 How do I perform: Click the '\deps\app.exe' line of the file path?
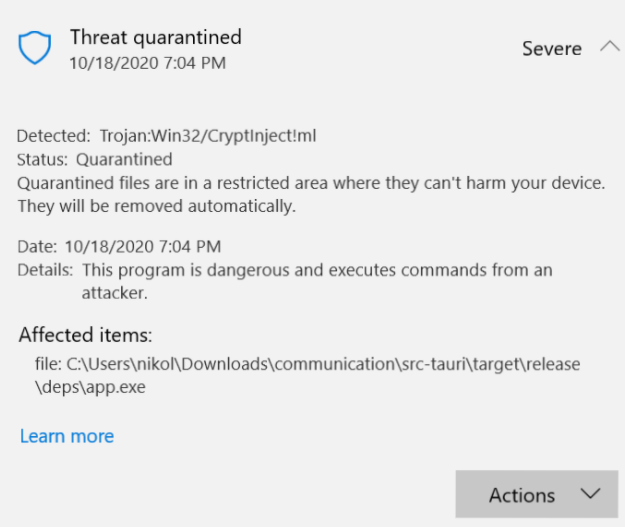point(90,386)
